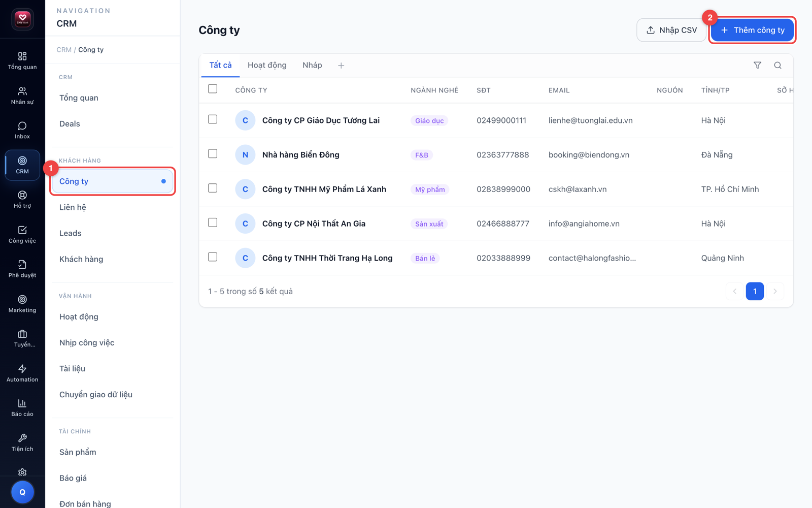Add a new view with the plus tab icon

[x=341, y=66]
